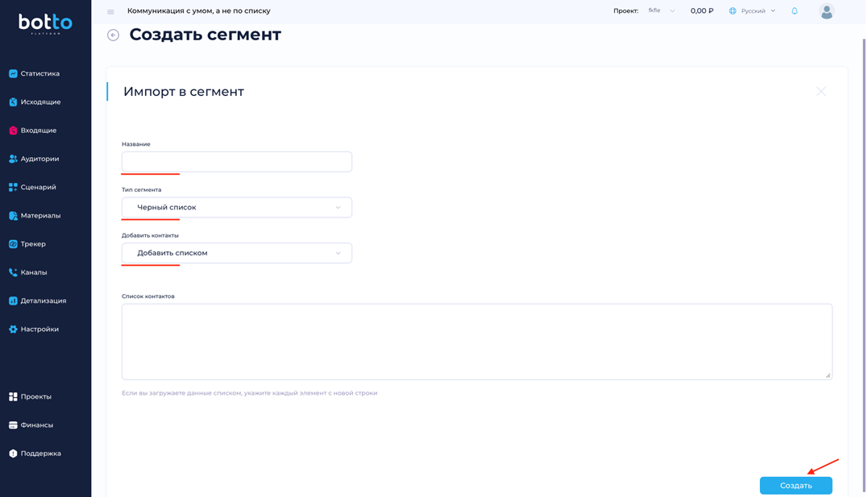Toggle the hamburger menu to collapse sidebar

coord(110,12)
